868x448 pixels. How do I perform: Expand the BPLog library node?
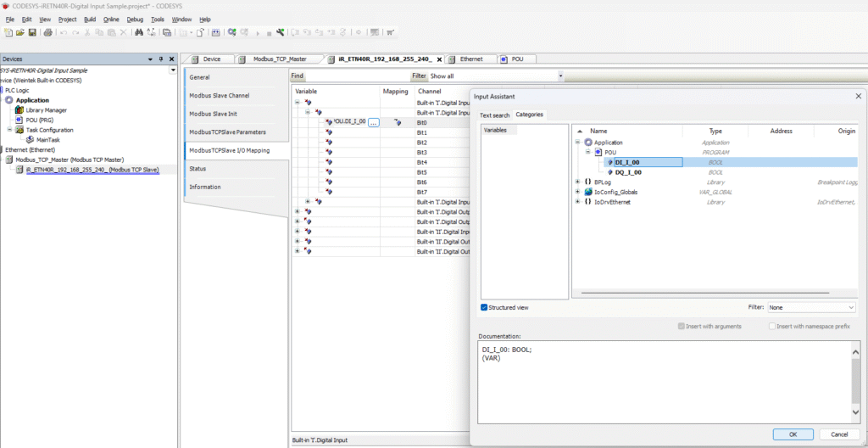coord(577,182)
